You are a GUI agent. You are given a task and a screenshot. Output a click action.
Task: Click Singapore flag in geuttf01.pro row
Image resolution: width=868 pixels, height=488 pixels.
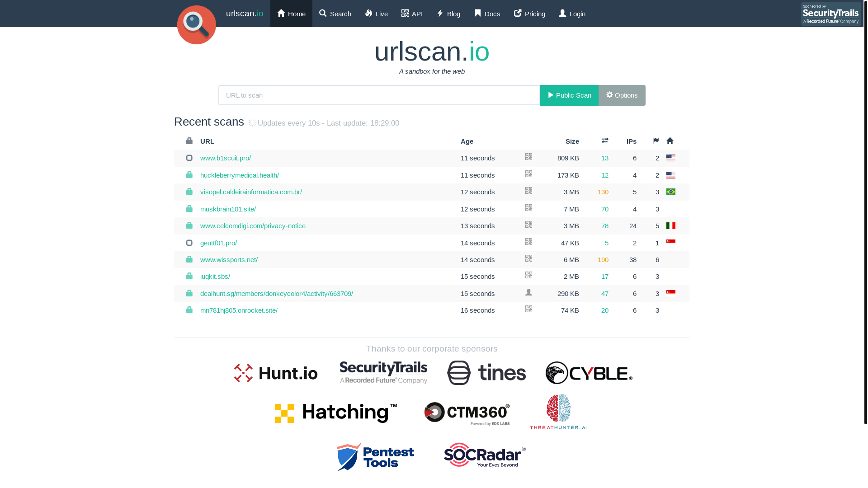tap(671, 243)
